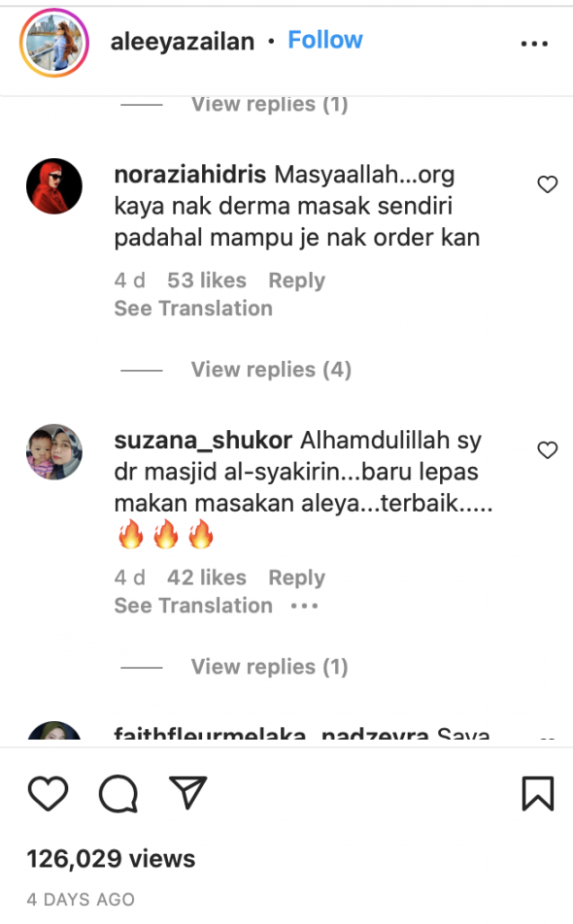573x924 pixels.
Task: Open options dots on suzana_shukor comment
Action: coord(304,606)
